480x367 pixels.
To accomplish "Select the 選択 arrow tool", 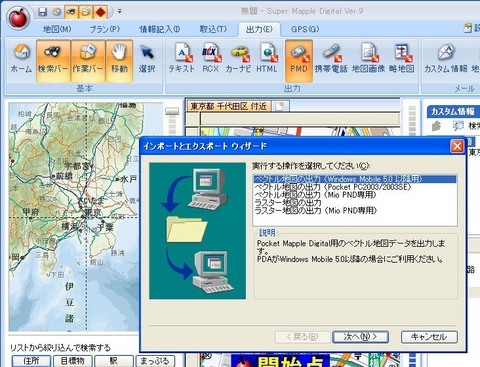I will click(x=147, y=59).
